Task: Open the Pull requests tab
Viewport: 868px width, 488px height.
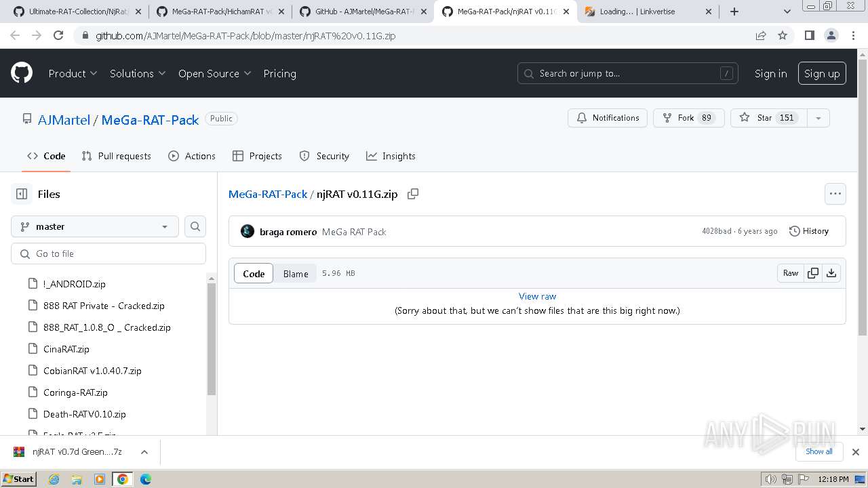Action: [116, 156]
